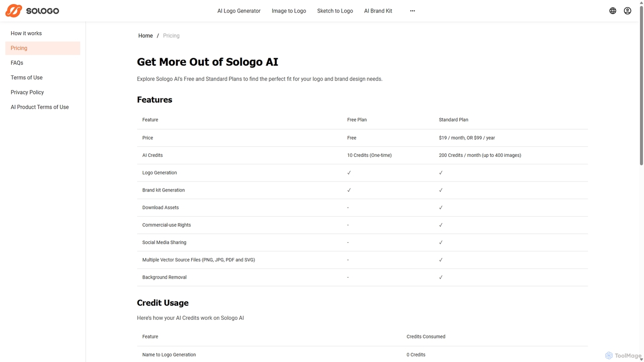Click the Standard Plan column header
Image resolution: width=644 pixels, height=362 pixels.
453,120
